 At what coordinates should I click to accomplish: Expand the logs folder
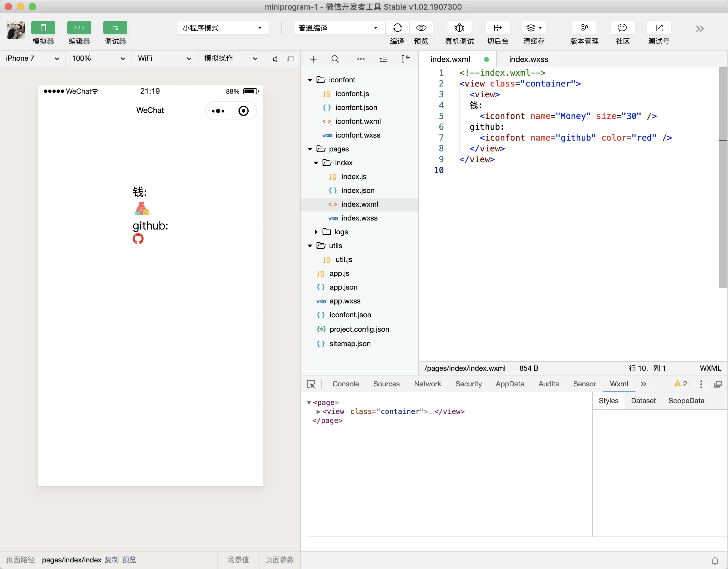pos(316,232)
